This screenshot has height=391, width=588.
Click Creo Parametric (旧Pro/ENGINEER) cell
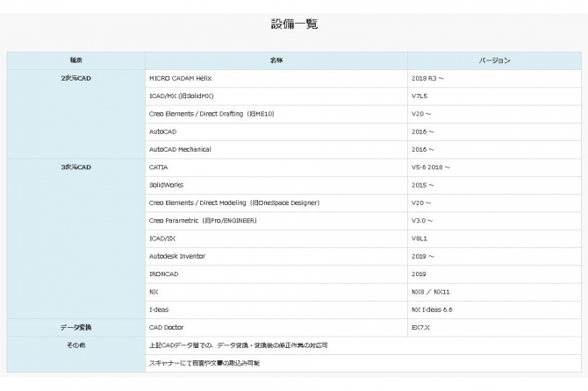276,221
